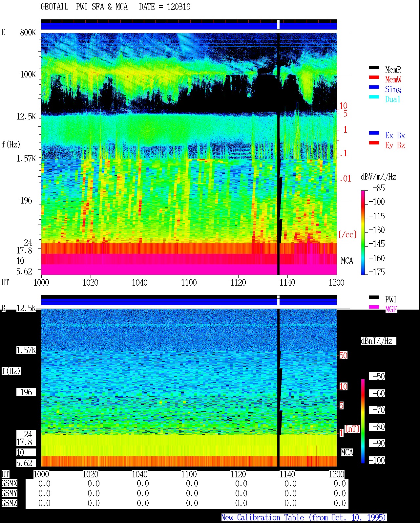Click the DATE = 120319 text
The height and width of the screenshot is (523, 420).
pyautogui.click(x=165, y=7)
